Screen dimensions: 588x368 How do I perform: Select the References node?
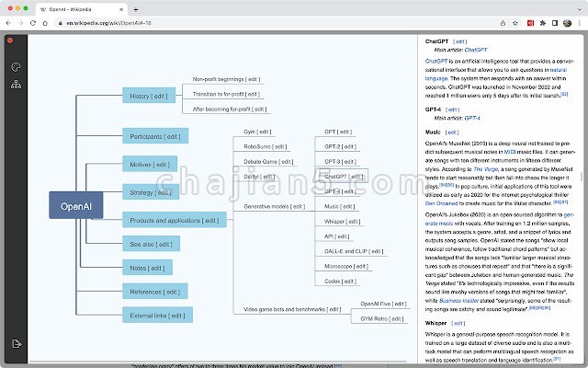tap(155, 291)
